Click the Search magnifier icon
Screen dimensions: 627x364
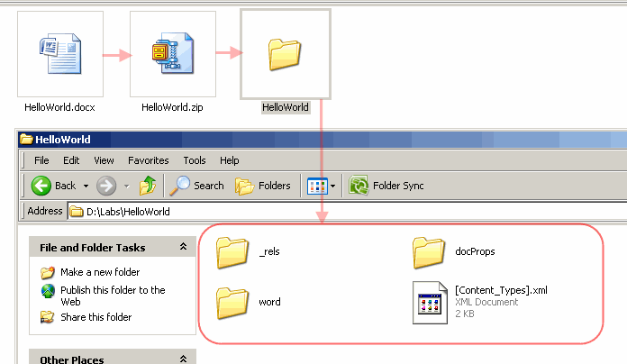click(179, 186)
